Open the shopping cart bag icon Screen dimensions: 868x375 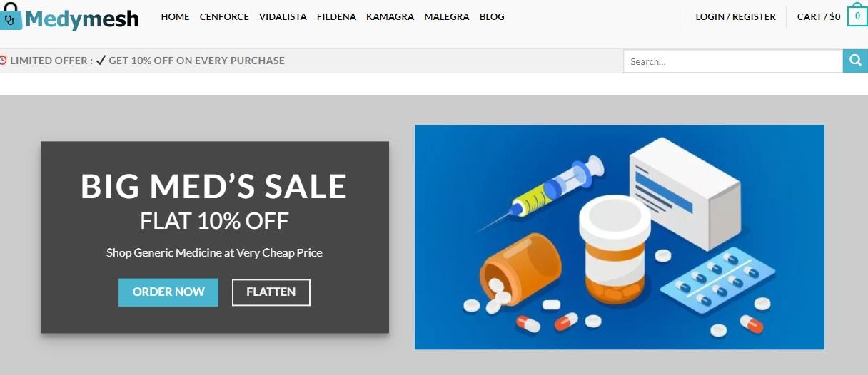[857, 16]
